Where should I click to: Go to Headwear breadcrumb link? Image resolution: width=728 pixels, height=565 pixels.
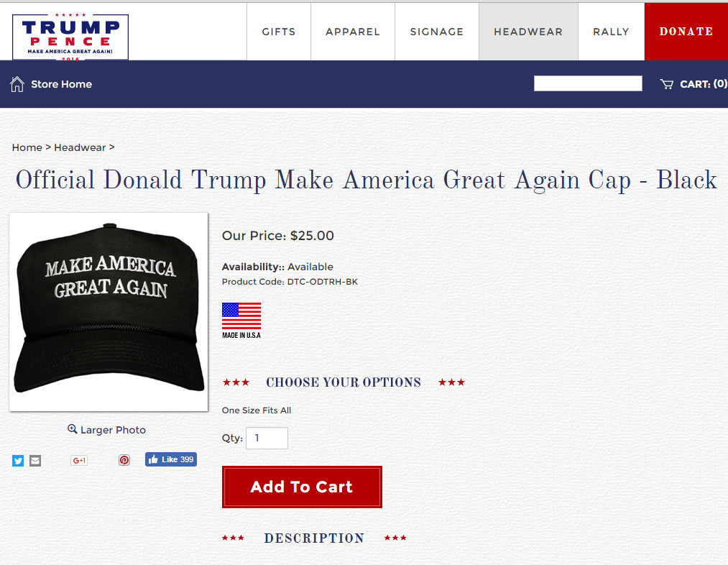tap(80, 147)
